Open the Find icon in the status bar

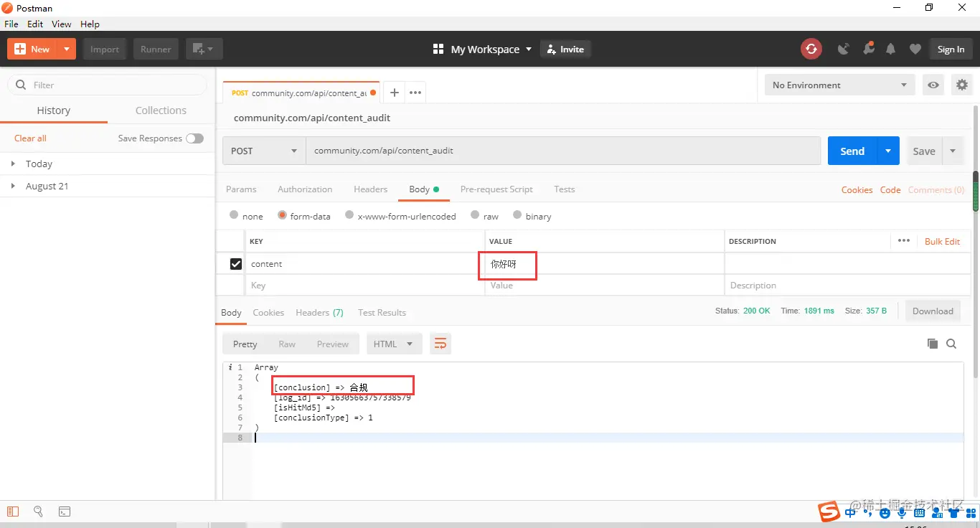tap(38, 511)
